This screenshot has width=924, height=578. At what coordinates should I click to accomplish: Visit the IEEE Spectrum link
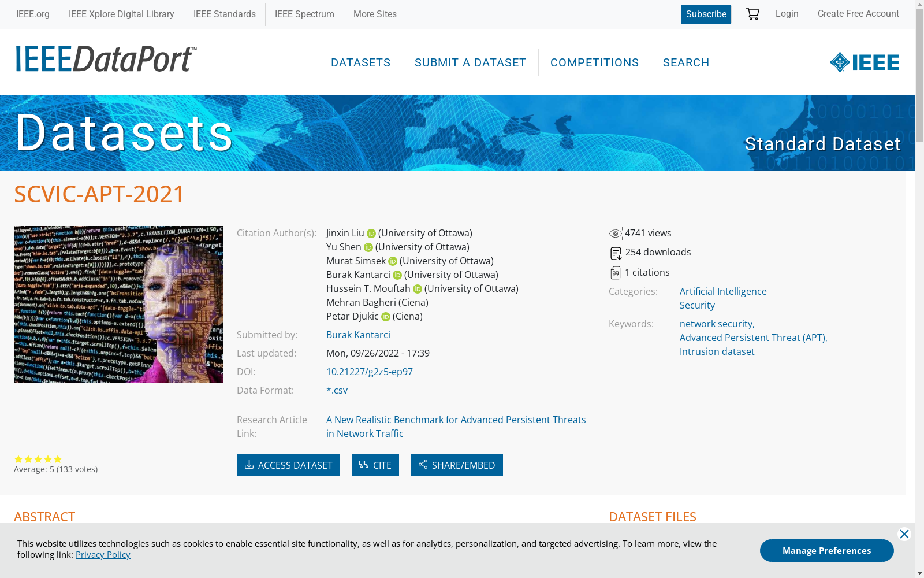click(304, 14)
